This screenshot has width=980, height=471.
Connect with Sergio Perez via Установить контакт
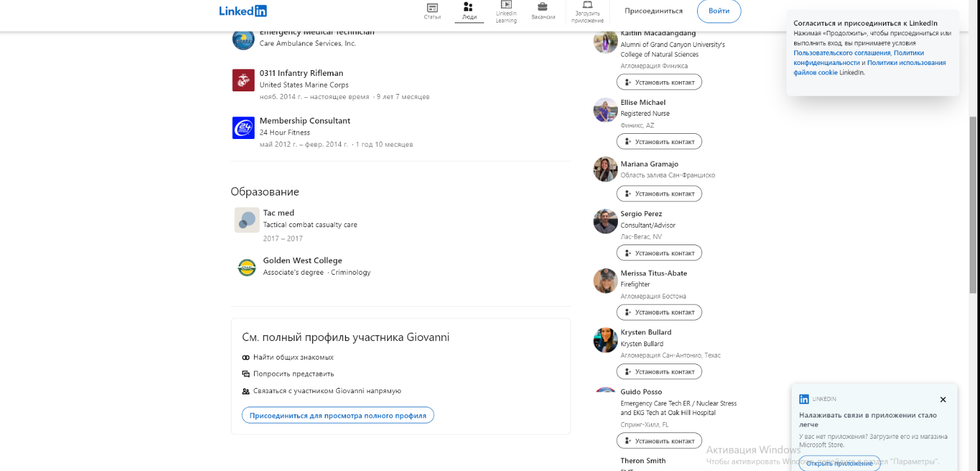(659, 253)
